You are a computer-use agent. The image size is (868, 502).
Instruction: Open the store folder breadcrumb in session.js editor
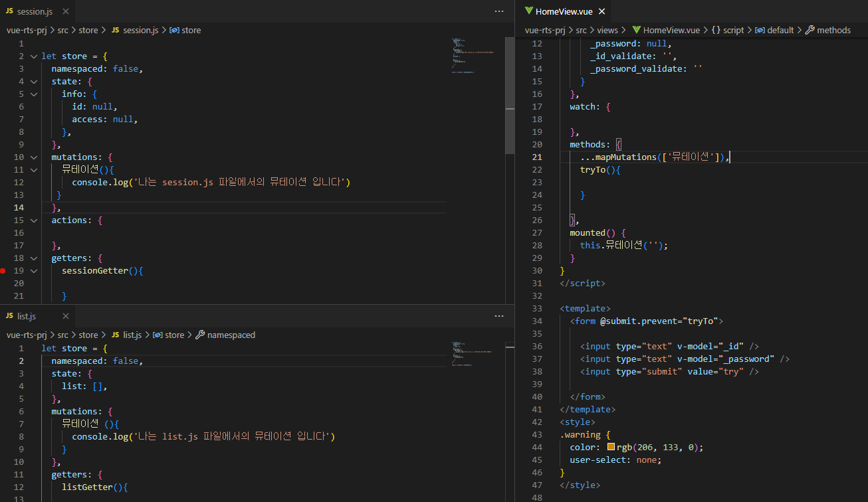(x=88, y=30)
